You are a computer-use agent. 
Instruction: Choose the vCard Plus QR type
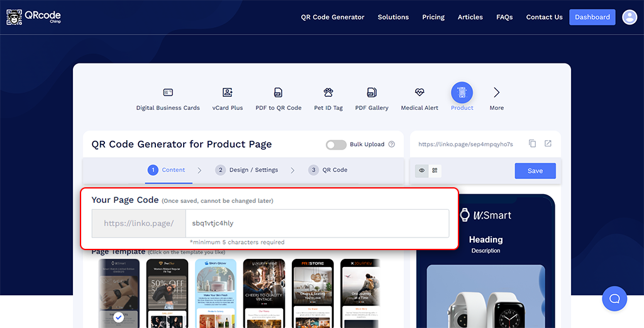[x=228, y=92]
